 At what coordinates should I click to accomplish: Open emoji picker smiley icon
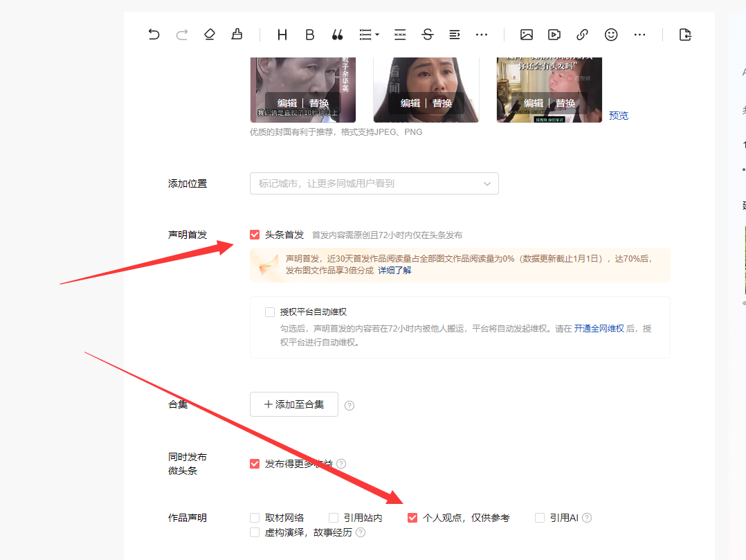(611, 34)
